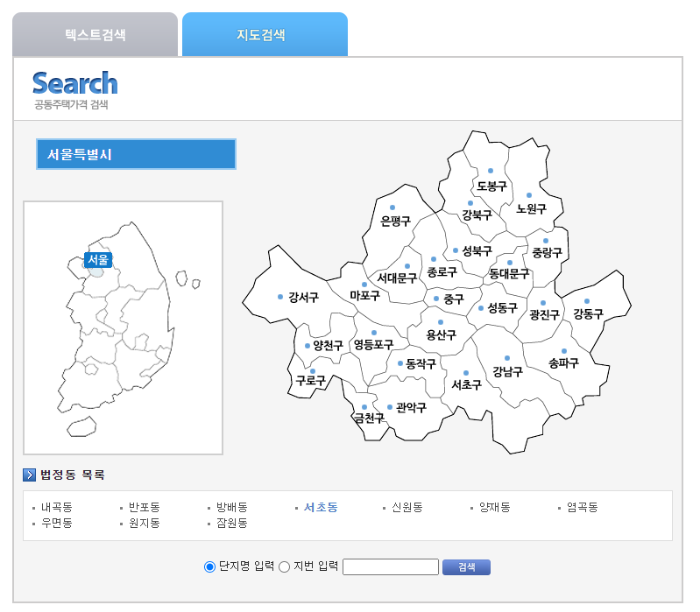Image resolution: width=700 pixels, height=612 pixels.
Task: Select 서초구 district on the map
Action: click(x=466, y=384)
